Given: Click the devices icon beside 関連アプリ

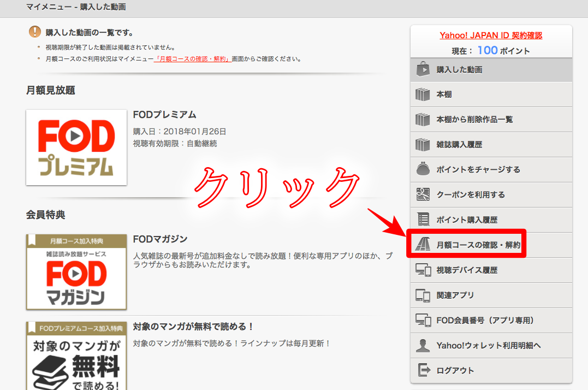Looking at the screenshot, I should (423, 296).
